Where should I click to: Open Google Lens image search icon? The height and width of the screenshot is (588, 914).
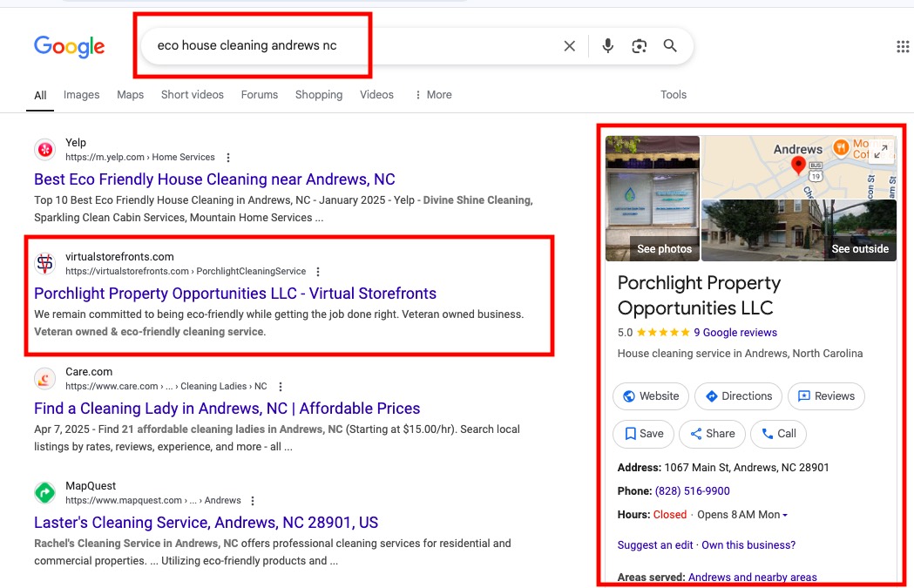click(x=639, y=46)
